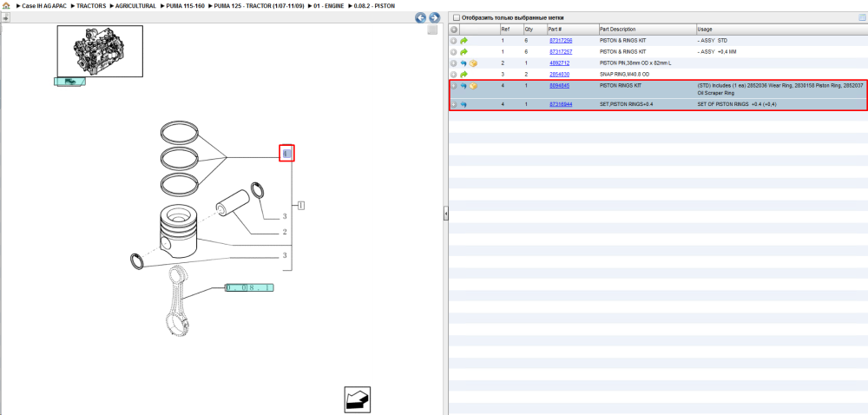Select the 'PISTON PIN,38mm OD x 82mm L' description
Viewport: 868px width, 415px height.
point(635,63)
